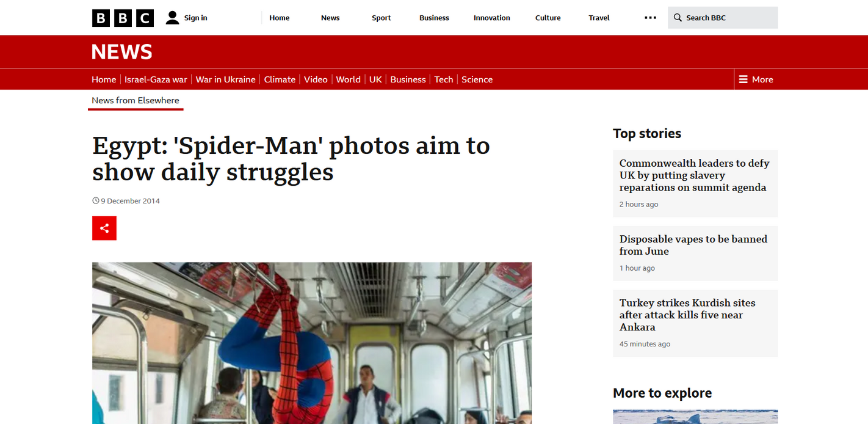Open Disposable vapes to be banned story

pos(693,245)
